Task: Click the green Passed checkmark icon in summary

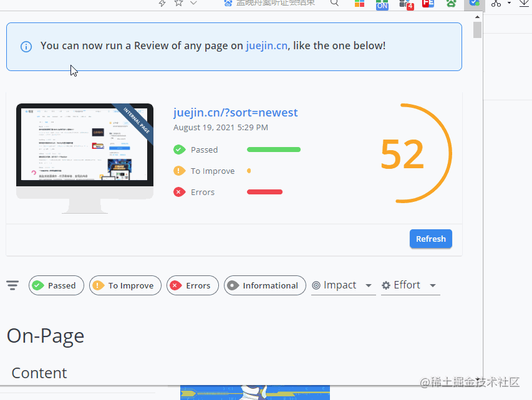Action: [x=179, y=150]
